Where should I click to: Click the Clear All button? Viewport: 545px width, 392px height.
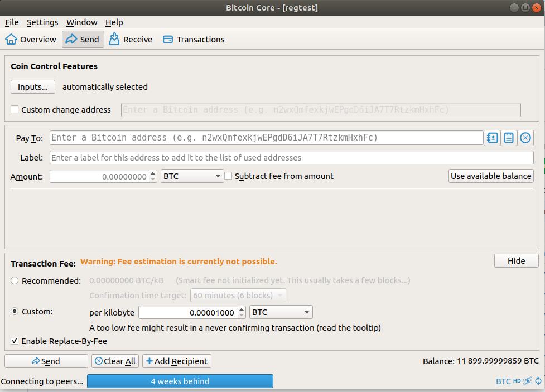[115, 361]
